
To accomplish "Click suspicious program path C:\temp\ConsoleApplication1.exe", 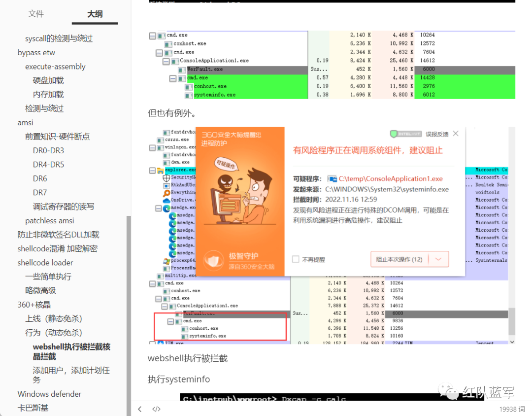I will 391,178.
